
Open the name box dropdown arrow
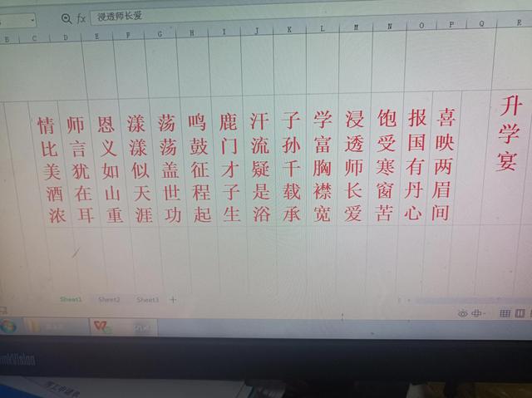pyautogui.click(x=32, y=20)
